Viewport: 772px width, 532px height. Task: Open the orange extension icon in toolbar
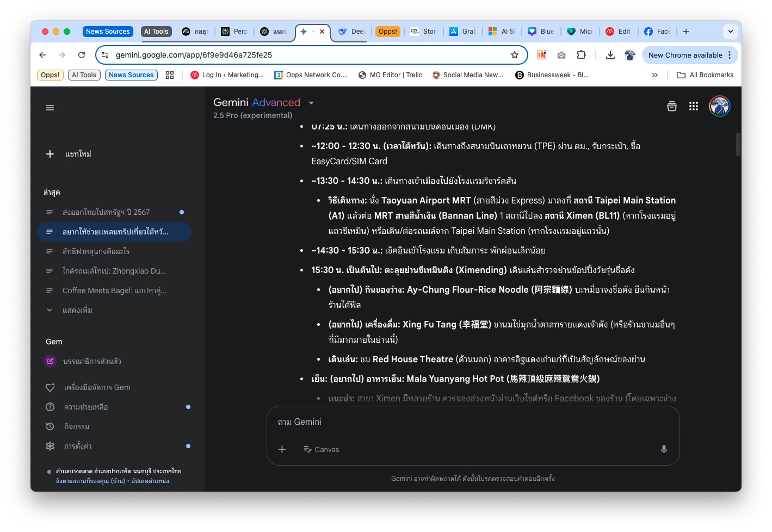(x=542, y=55)
